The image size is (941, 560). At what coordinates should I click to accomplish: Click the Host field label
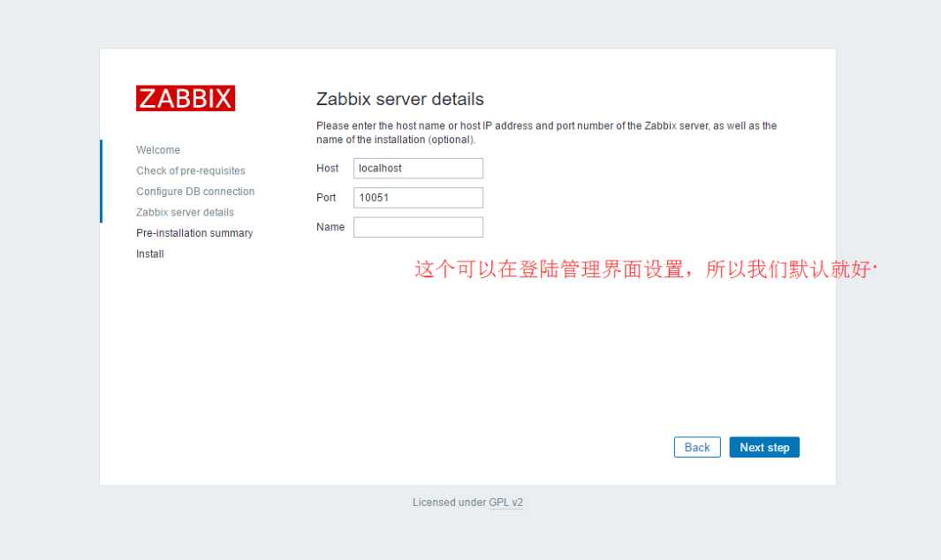[328, 168]
